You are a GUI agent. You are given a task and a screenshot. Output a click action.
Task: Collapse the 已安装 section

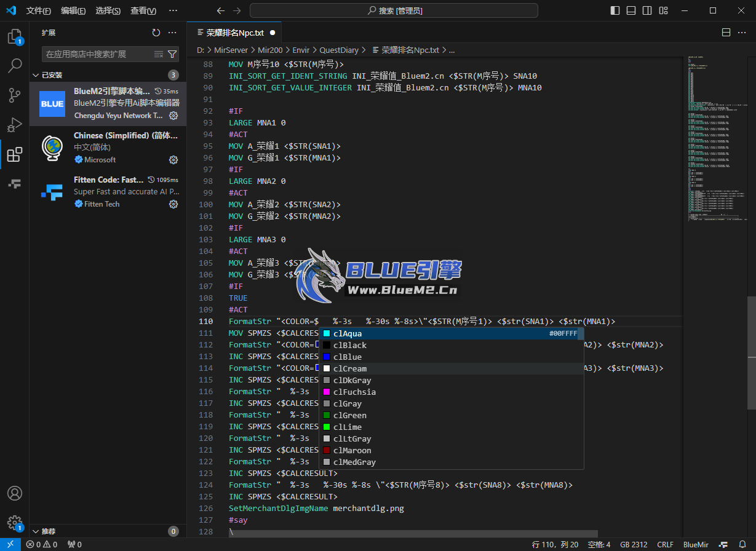[x=108, y=75]
